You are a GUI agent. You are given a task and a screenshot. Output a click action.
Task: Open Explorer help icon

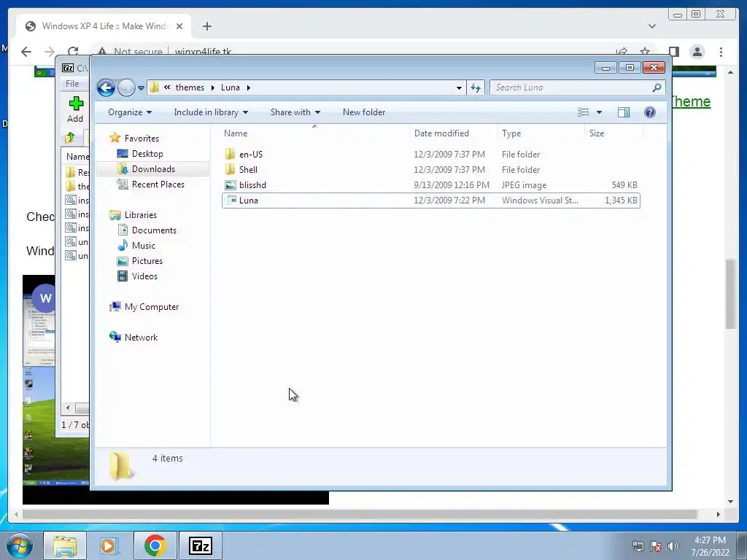pos(649,112)
